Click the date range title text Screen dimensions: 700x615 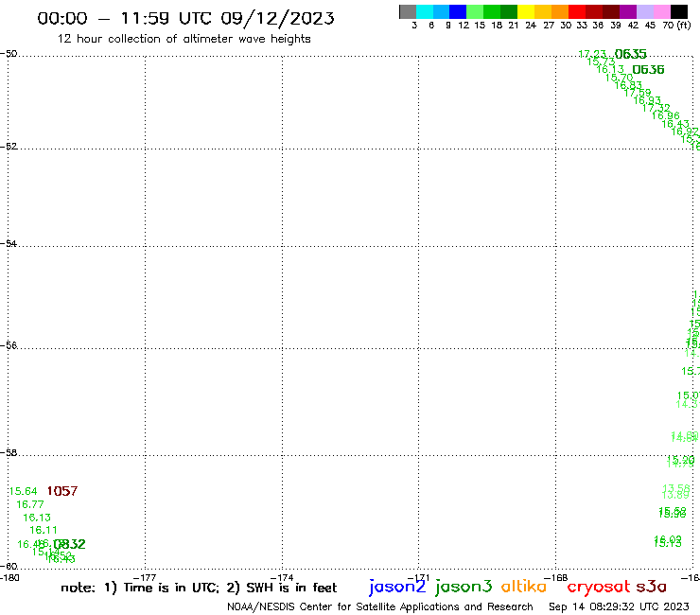pyautogui.click(x=185, y=18)
